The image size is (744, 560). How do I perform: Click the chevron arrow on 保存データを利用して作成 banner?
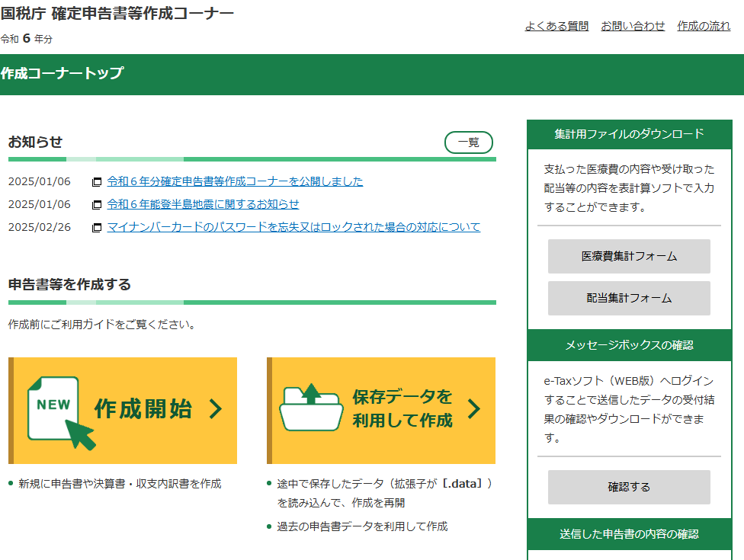click(474, 409)
